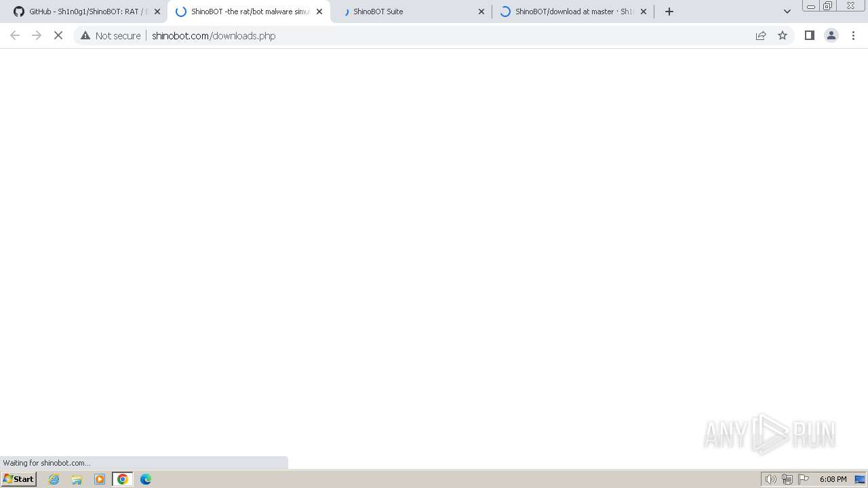This screenshot has height=488, width=868.
Task: Open the network tray icon
Action: [x=787, y=479]
